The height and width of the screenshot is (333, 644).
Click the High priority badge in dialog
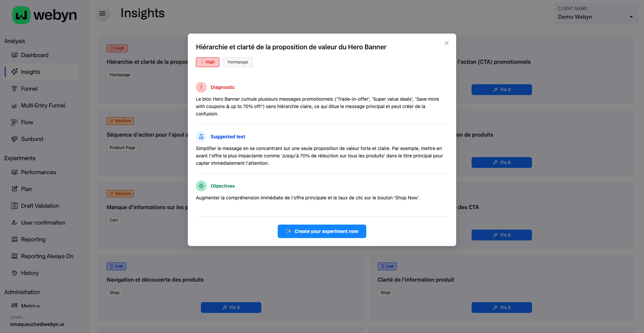click(208, 62)
